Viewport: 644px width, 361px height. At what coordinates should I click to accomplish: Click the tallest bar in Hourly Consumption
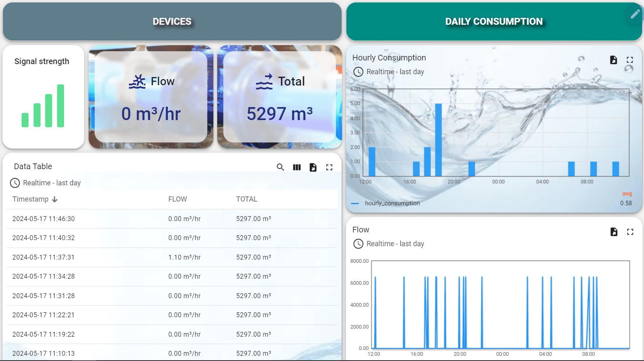pyautogui.click(x=438, y=140)
